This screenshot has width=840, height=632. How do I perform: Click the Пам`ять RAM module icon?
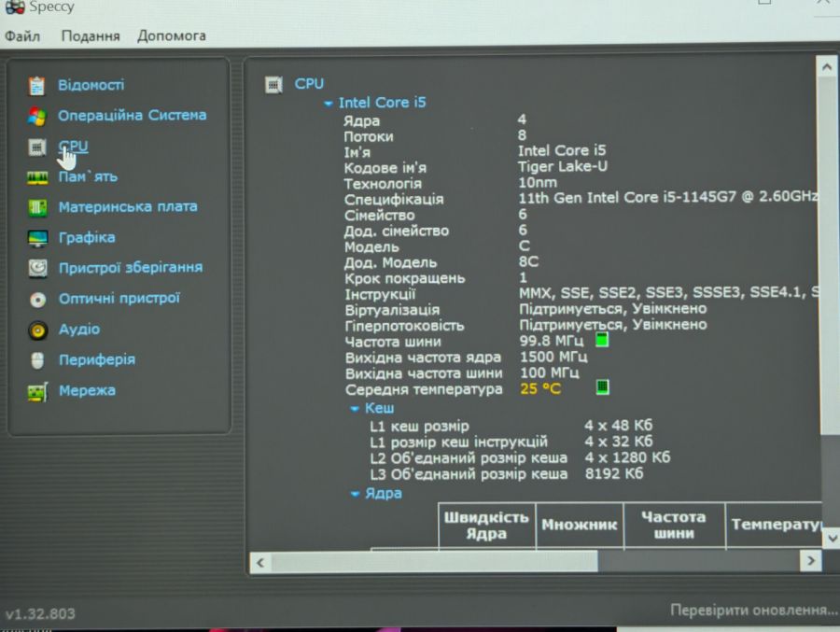pos(37,177)
